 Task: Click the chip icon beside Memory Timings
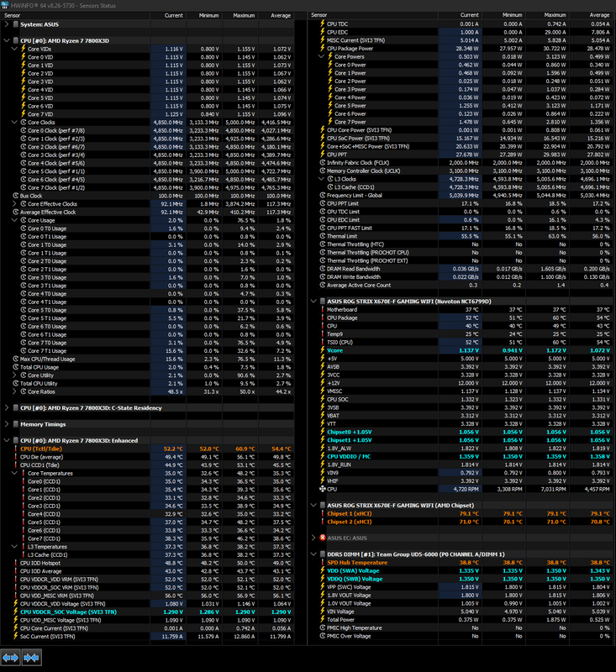point(16,424)
